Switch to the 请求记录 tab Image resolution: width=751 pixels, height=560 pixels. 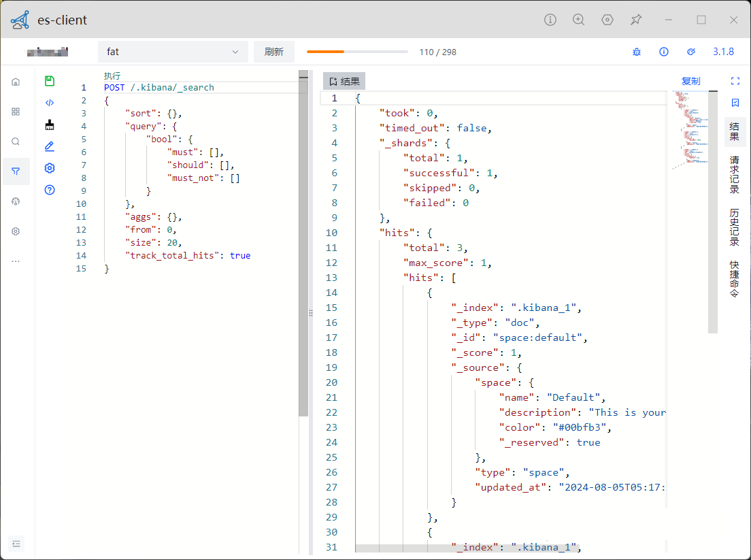[735, 175]
